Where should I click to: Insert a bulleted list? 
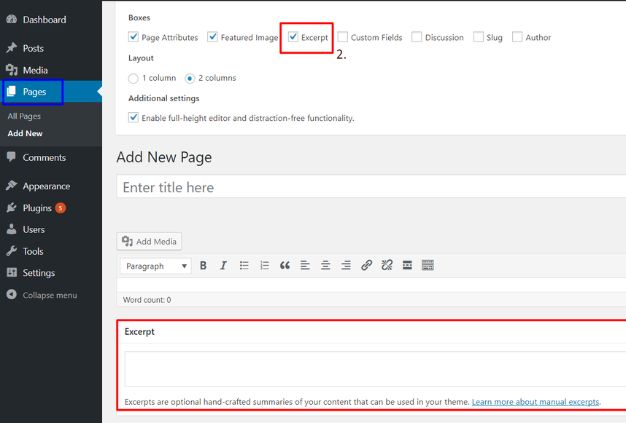[244, 265]
